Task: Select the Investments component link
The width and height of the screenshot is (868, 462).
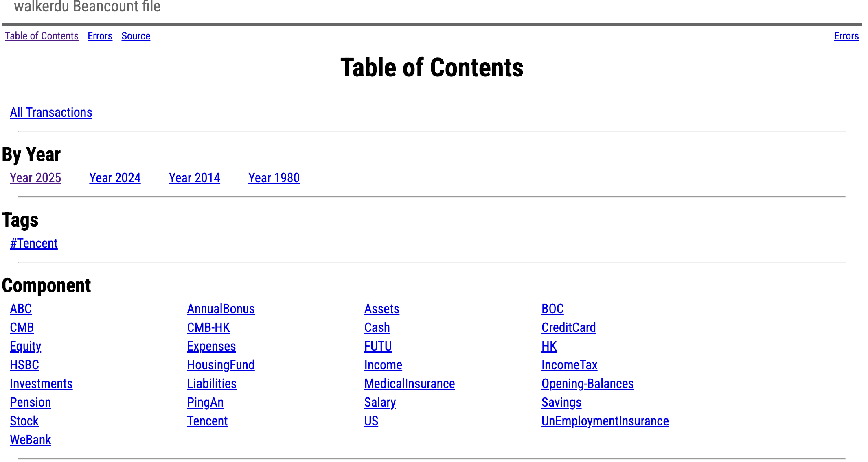Action: coord(41,384)
